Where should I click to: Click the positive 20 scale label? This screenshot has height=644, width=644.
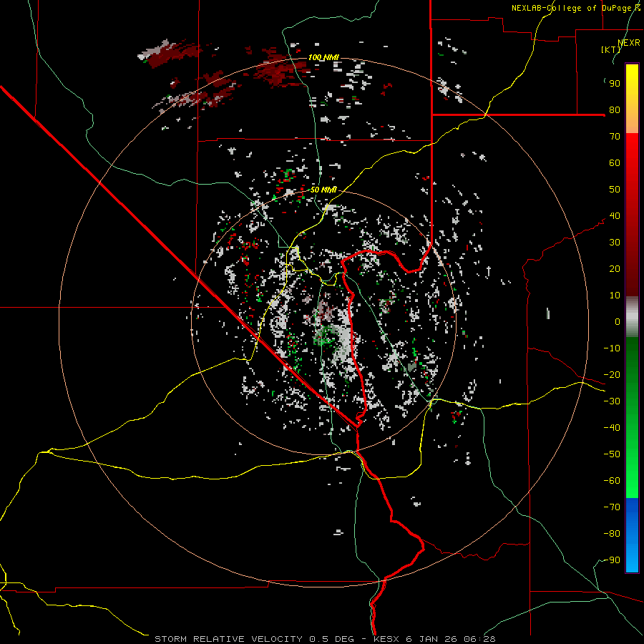(x=615, y=269)
